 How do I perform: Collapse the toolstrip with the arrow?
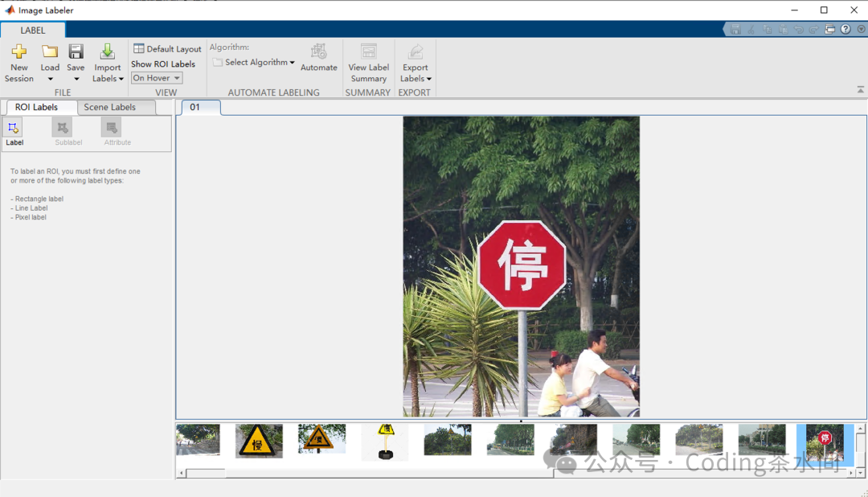tap(860, 89)
